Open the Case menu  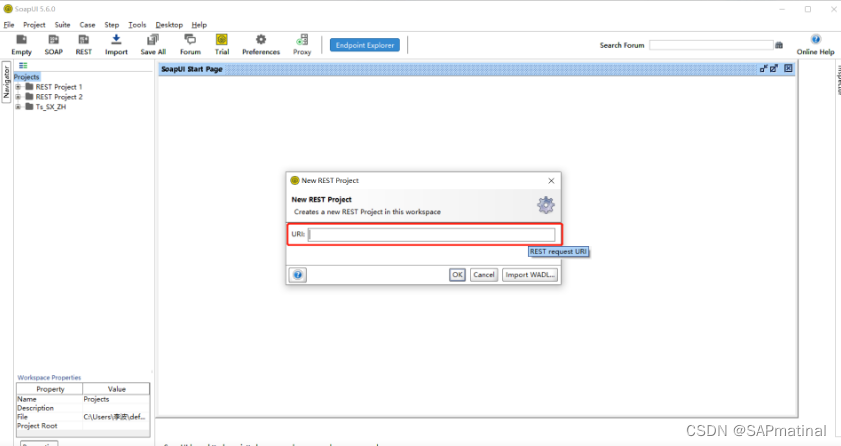(x=87, y=25)
